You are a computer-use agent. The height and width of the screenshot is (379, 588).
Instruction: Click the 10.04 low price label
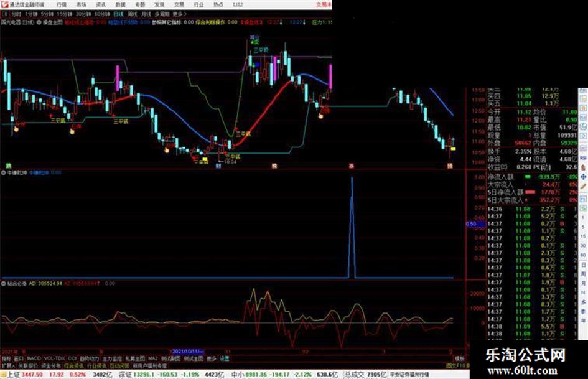pos(230,162)
